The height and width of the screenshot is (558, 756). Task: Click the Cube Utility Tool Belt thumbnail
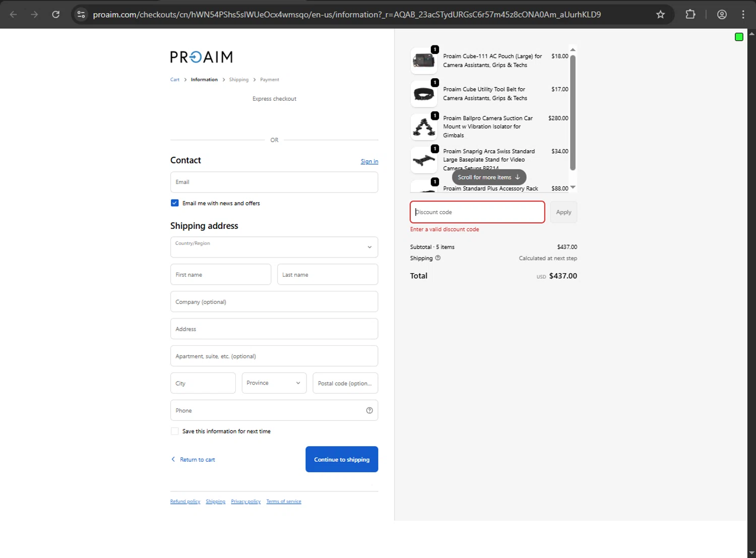pos(424,94)
